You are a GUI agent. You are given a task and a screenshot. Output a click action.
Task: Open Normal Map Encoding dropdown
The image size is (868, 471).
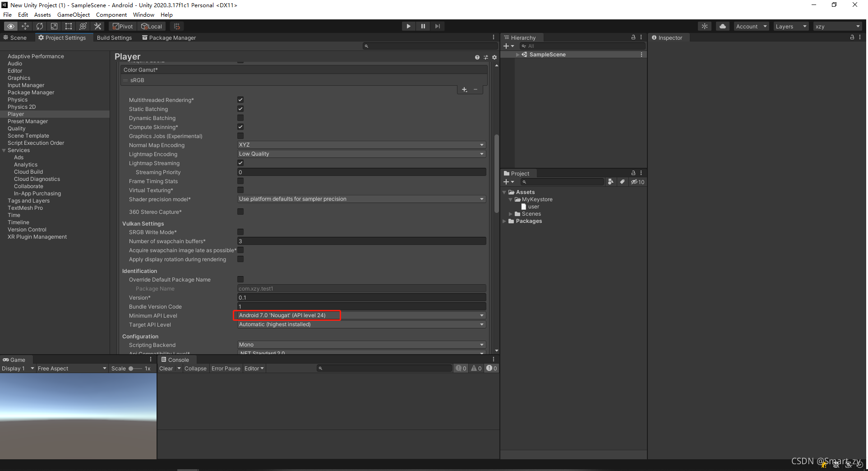click(x=361, y=145)
